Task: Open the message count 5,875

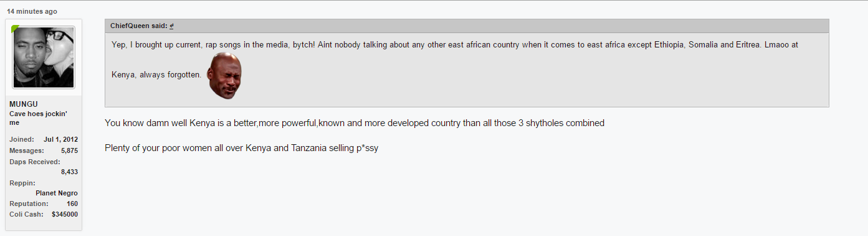Action: [x=69, y=150]
